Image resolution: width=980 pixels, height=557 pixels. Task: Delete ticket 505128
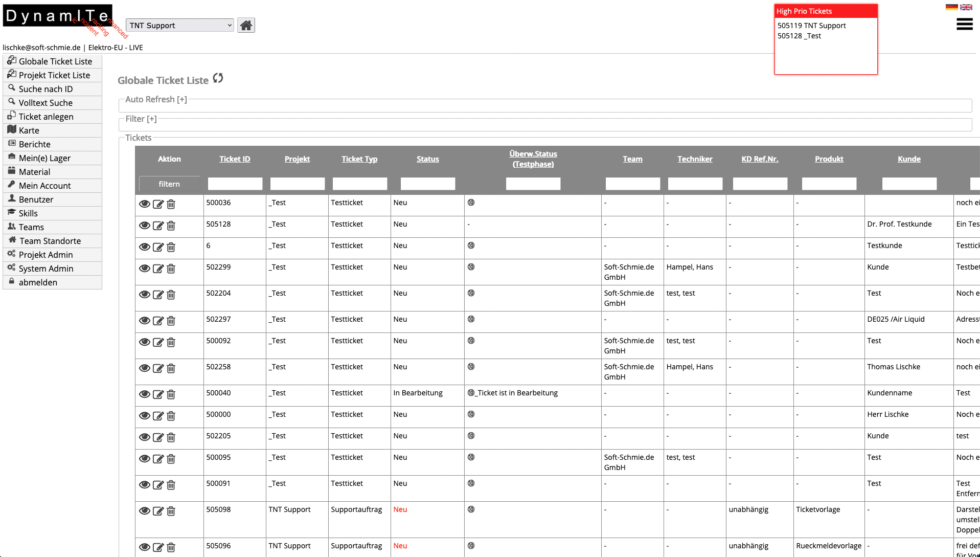click(171, 226)
